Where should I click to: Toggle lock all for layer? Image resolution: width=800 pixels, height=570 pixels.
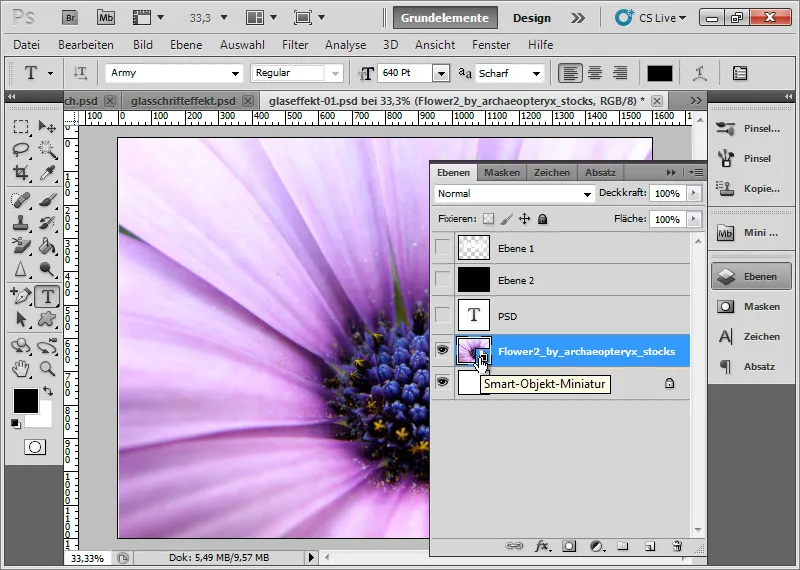click(x=542, y=219)
